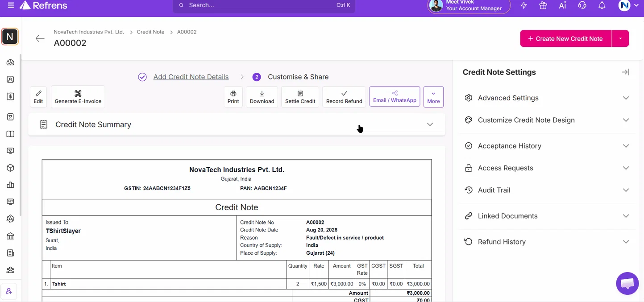The width and height of the screenshot is (644, 302).
Task: Open the gift box icon
Action: [543, 5]
